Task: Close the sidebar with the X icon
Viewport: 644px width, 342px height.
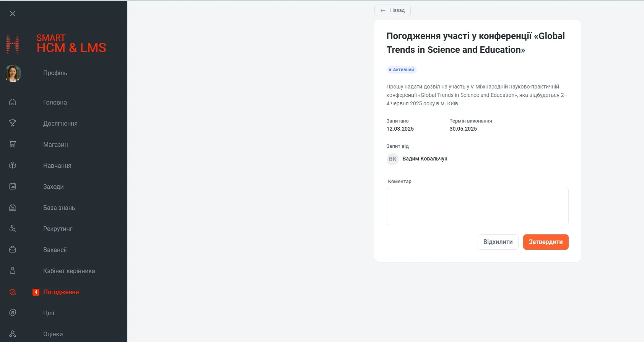Action: 13,14
